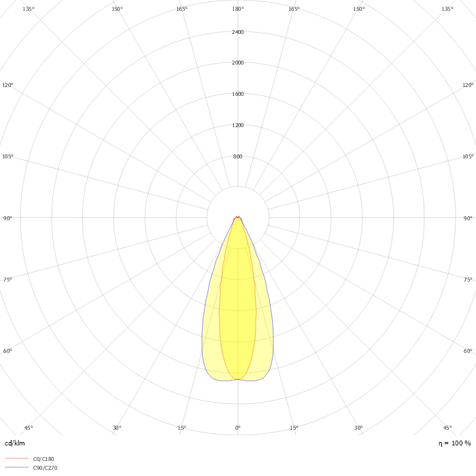Click the C90/C270 legend label
This screenshot has width=476, height=476.
pyautogui.click(x=45, y=468)
